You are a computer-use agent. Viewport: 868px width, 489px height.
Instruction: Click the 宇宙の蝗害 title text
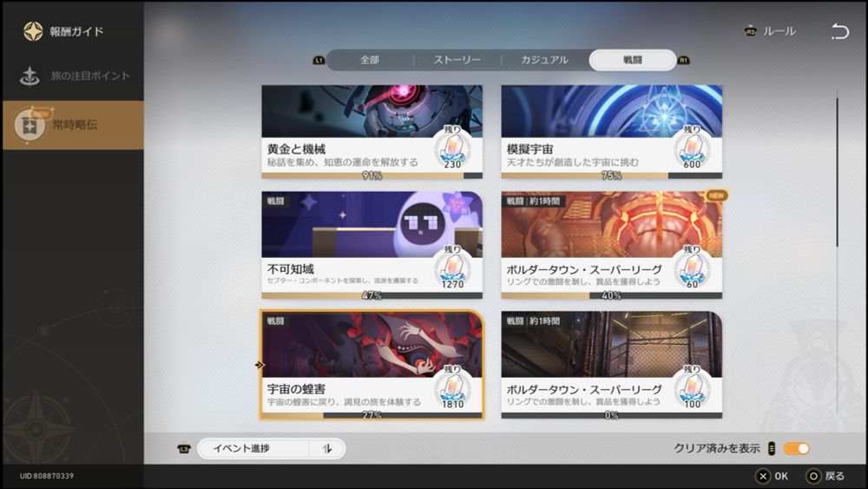(296, 389)
